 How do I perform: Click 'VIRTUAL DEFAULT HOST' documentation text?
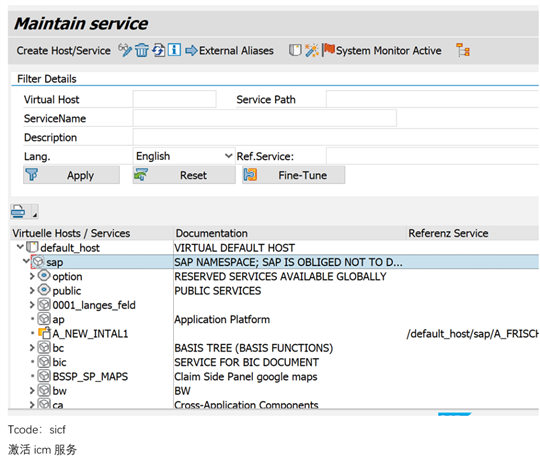coord(235,248)
